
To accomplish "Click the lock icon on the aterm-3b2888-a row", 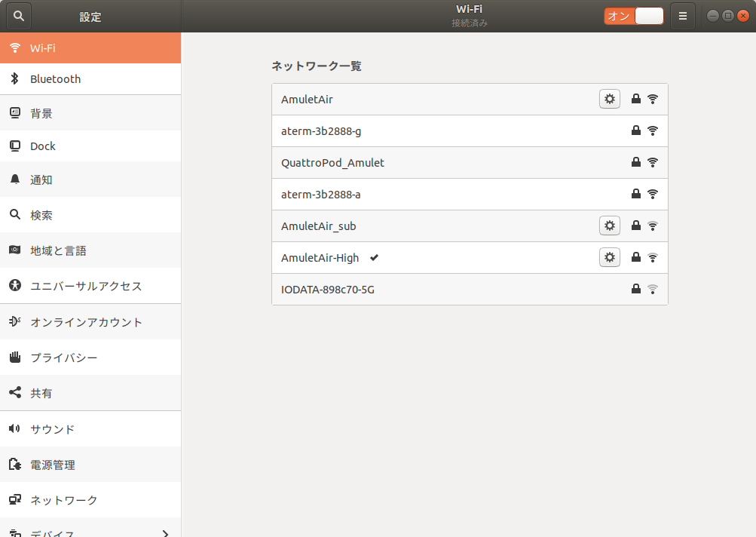I will [636, 194].
